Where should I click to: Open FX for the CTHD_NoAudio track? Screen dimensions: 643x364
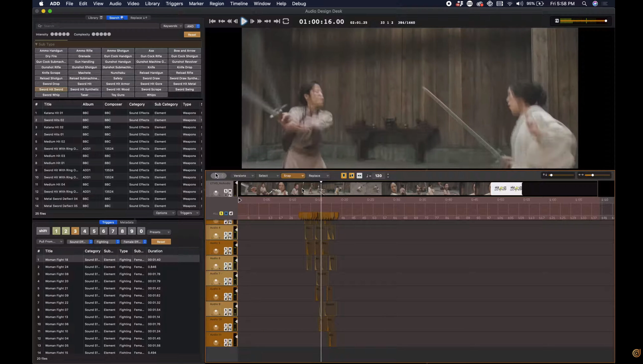pyautogui.click(x=230, y=195)
